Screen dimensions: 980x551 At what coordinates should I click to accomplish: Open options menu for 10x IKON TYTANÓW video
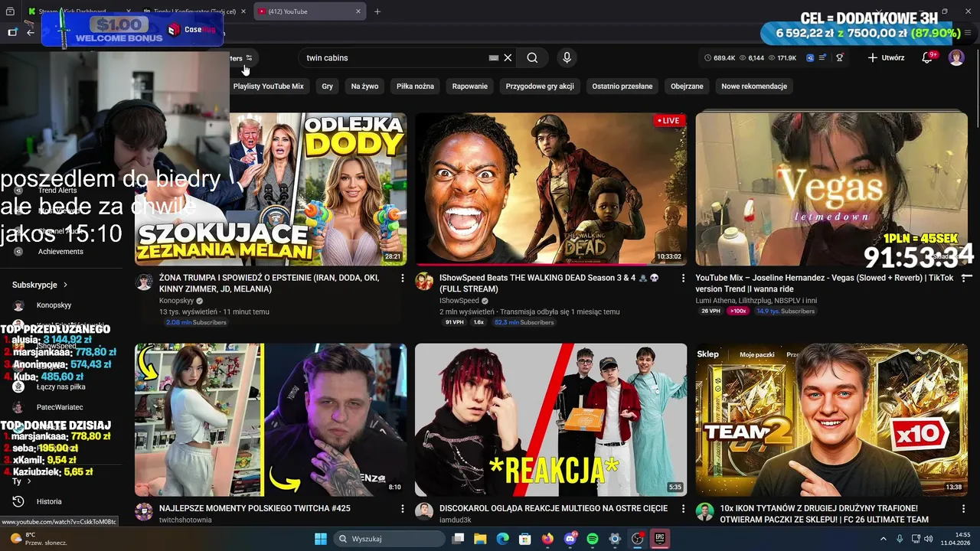tap(963, 508)
